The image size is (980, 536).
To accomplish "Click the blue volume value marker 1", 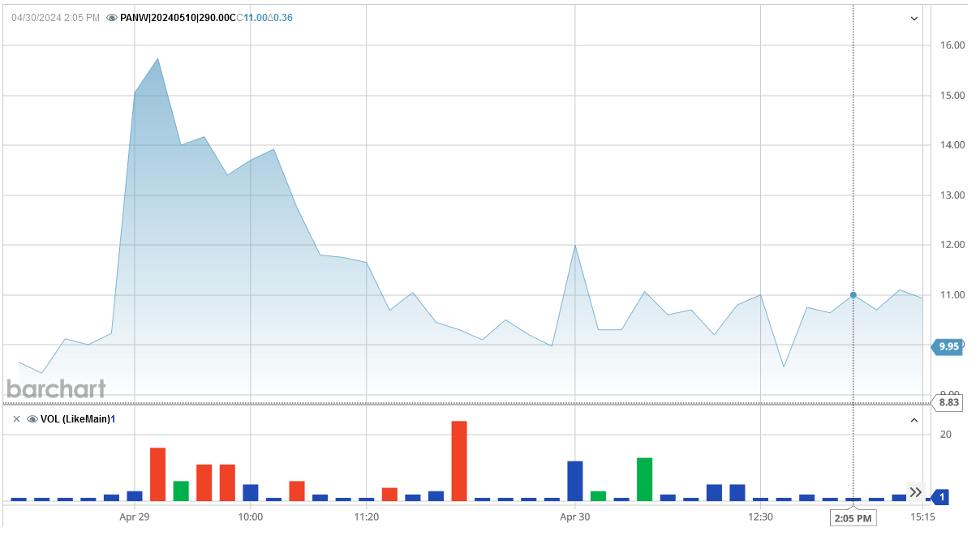I will [941, 497].
